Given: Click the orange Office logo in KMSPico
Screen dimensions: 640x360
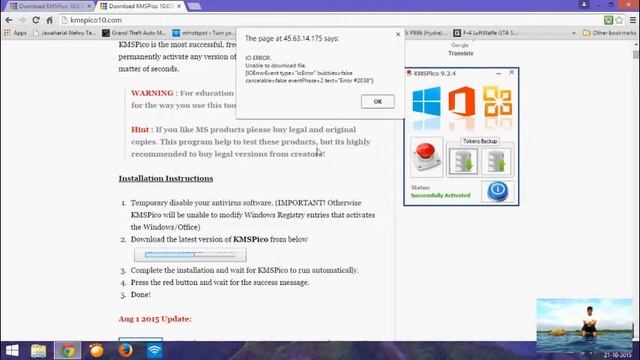Looking at the screenshot, I should click(x=462, y=102).
